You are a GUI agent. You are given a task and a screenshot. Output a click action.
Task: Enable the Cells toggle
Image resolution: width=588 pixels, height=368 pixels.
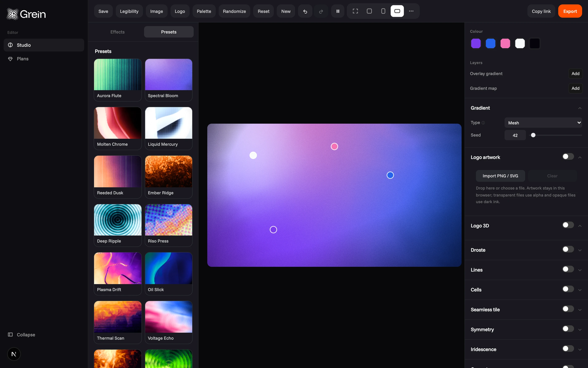pyautogui.click(x=568, y=289)
